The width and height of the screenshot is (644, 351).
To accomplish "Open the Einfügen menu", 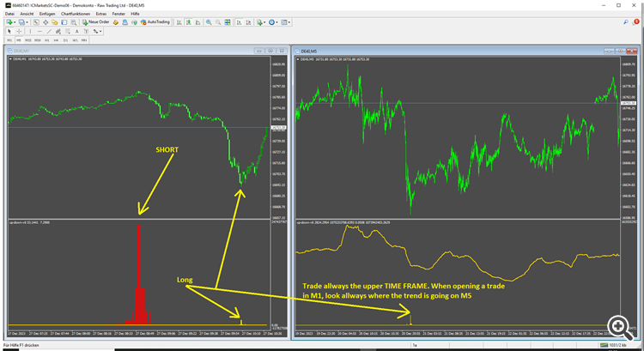I will [x=47, y=14].
